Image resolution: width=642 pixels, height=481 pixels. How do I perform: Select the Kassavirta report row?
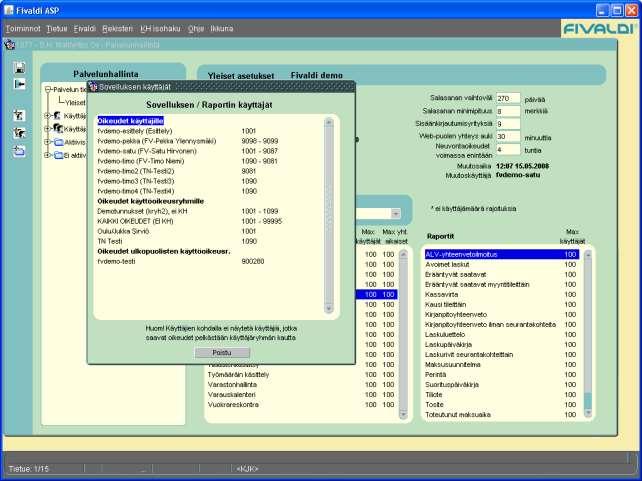tap(502, 294)
